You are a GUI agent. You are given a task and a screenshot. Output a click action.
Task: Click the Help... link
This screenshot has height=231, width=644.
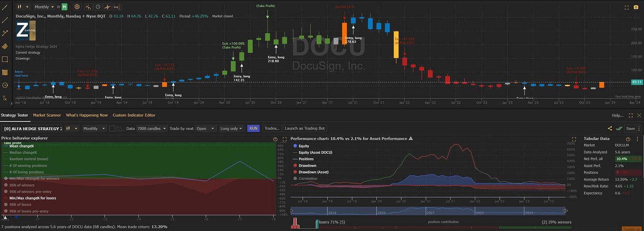point(618,116)
